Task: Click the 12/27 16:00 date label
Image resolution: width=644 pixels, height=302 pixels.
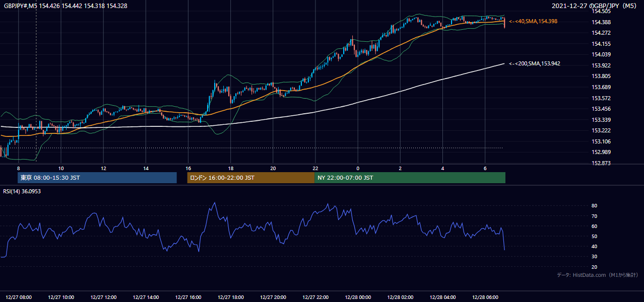Action: pos(188,297)
